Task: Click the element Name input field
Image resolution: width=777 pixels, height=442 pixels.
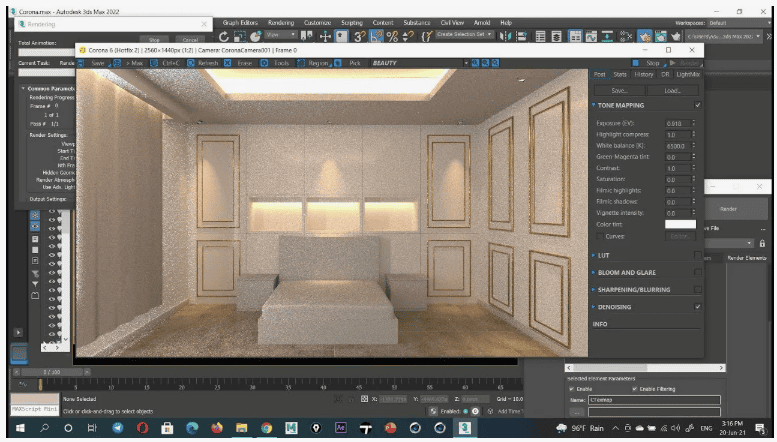Action: coord(654,400)
